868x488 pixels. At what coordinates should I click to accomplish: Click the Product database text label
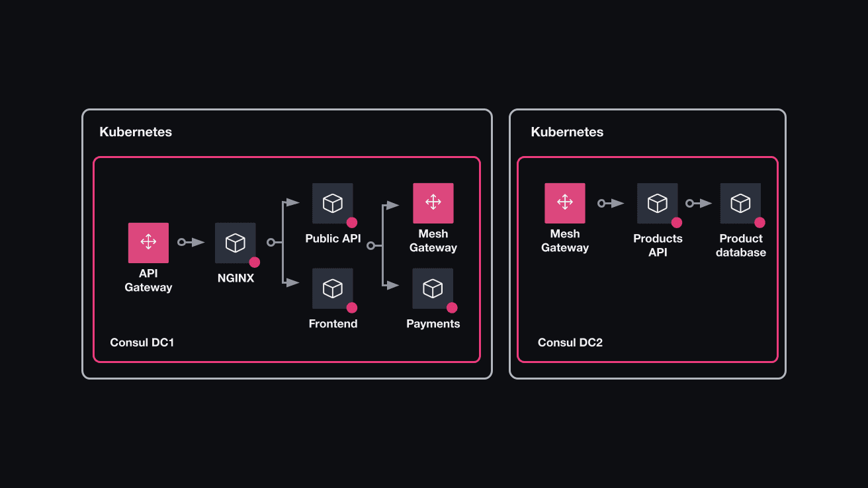click(x=741, y=245)
